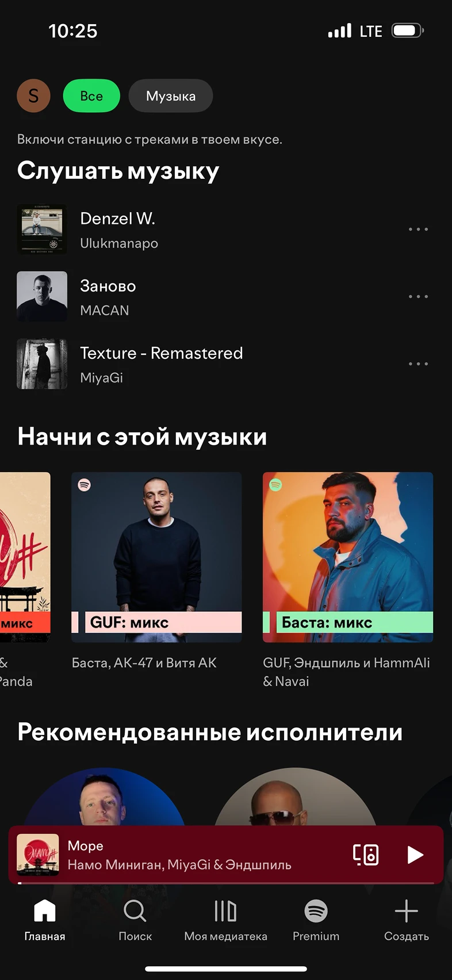This screenshot has height=980, width=452.
Task: Open the Поиск search tab
Action: tap(135, 920)
